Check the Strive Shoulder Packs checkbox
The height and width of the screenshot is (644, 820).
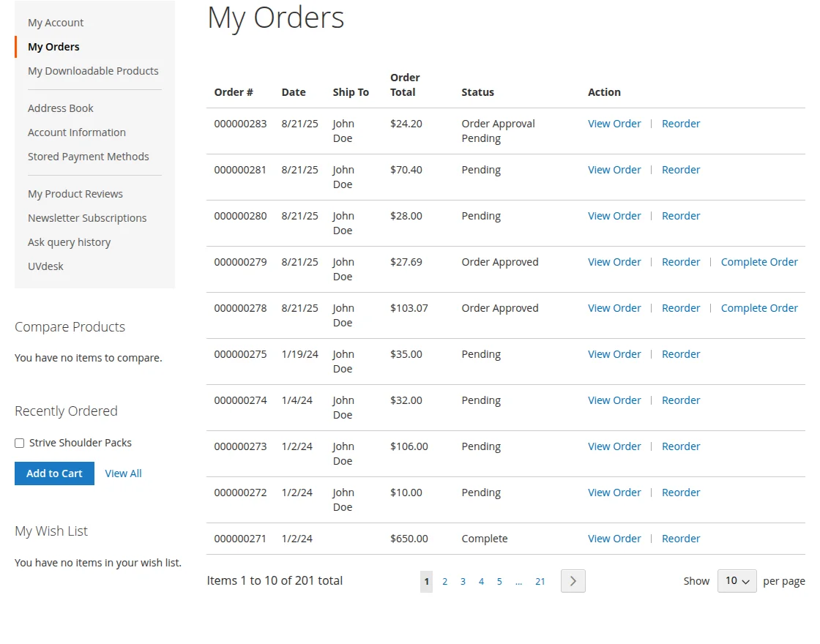(x=19, y=443)
